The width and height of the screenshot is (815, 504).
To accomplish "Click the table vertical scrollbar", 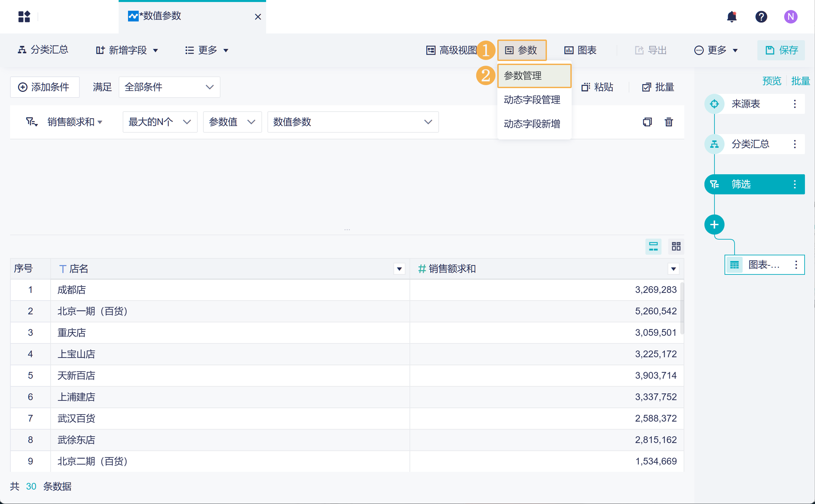I will [682, 308].
